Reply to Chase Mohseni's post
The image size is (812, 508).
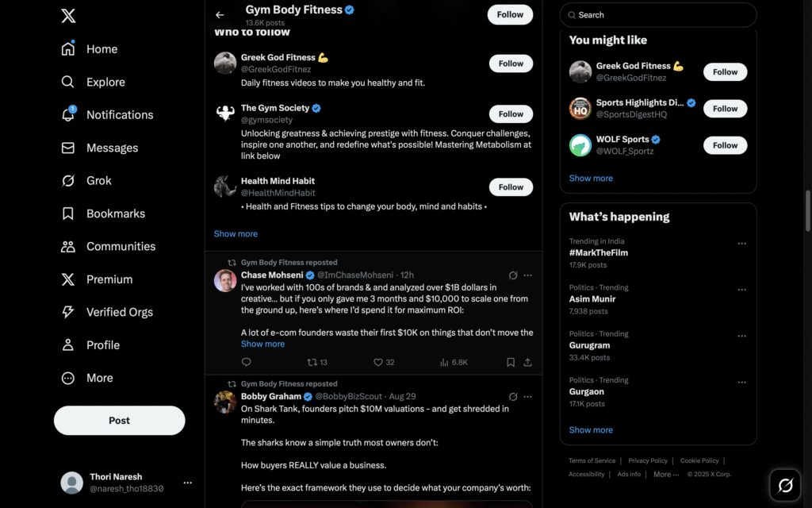point(247,362)
